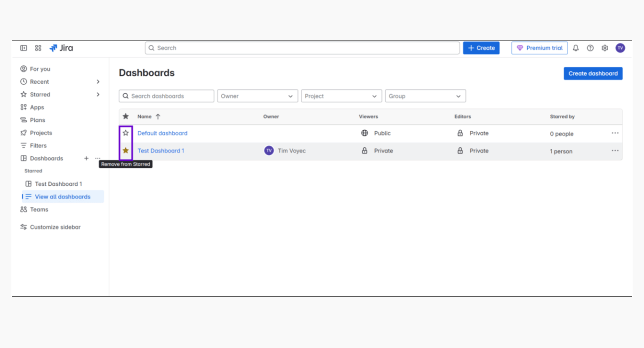
Task: Open the notifications bell
Action: [575, 48]
